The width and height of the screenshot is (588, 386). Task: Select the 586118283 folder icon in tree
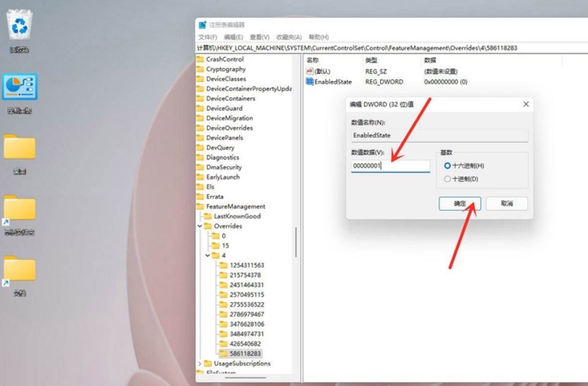pos(223,353)
